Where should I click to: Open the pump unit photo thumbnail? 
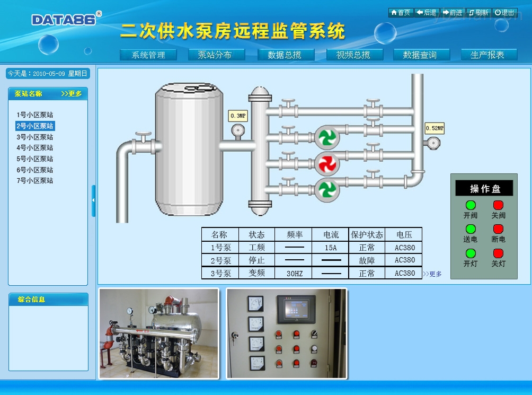pyautogui.click(x=159, y=333)
